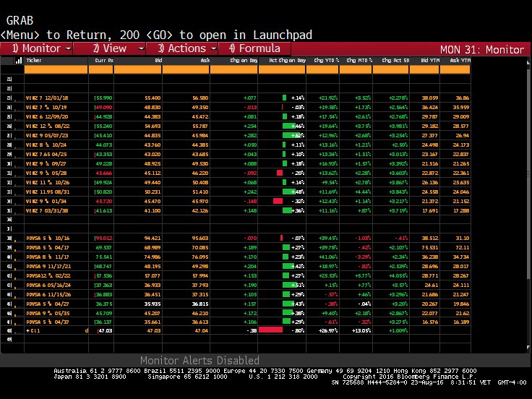Select the VENZ 7 03/31/38 ticker
This screenshot has height=399, width=532.
coord(47,210)
